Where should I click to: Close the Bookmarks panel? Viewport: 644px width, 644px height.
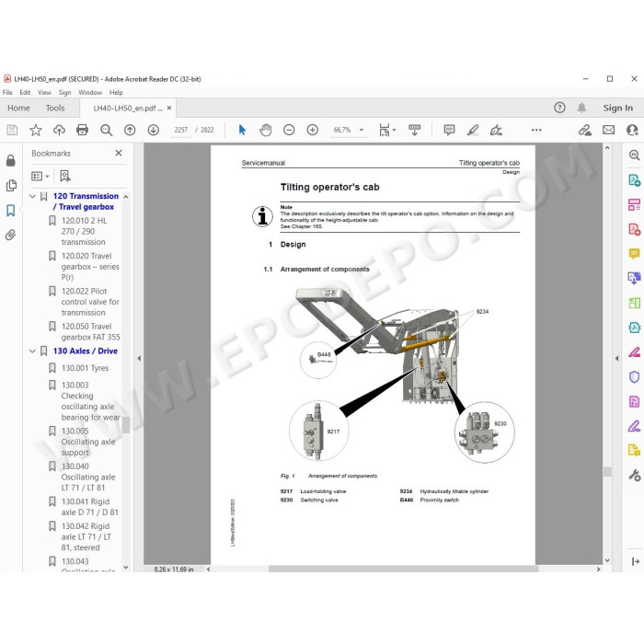click(x=119, y=153)
